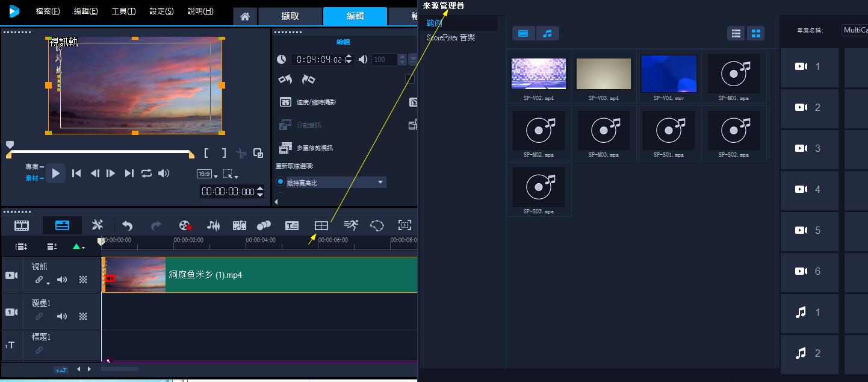The width and height of the screenshot is (868, 382).
Task: Click 速度/縮時攝影 option
Action: [x=308, y=102]
